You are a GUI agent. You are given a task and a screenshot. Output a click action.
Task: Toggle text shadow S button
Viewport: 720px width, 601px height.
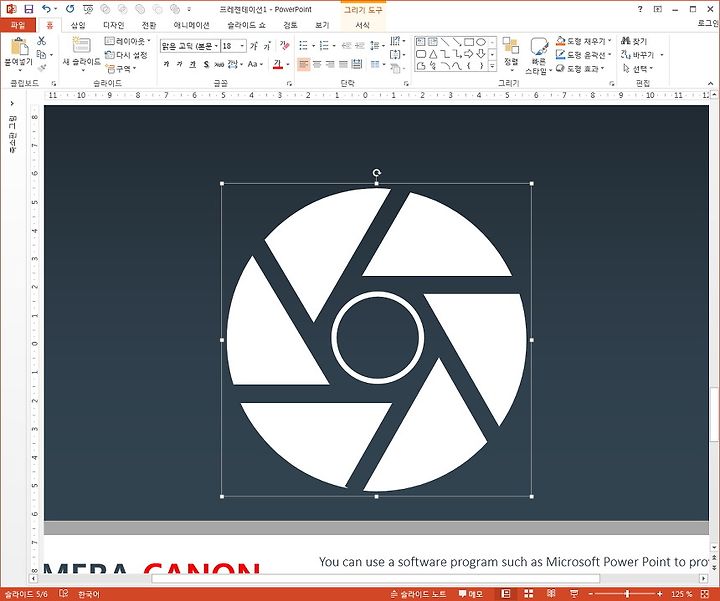click(x=206, y=64)
